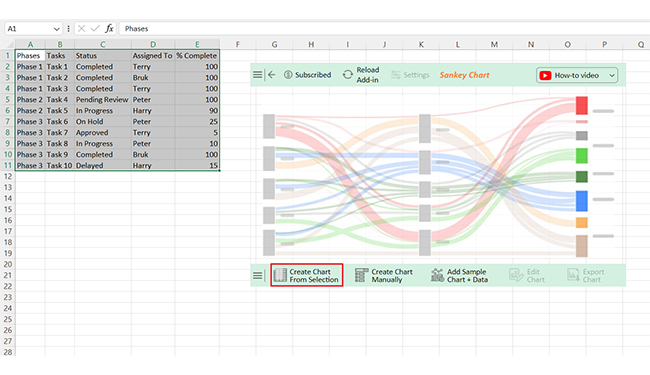Select column E header

197,44
